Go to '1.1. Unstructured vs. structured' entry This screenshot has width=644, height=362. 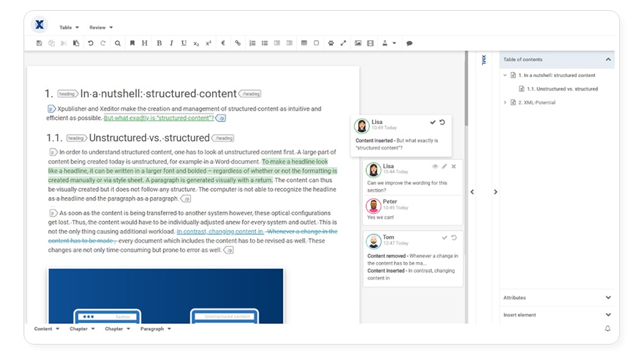(561, 89)
